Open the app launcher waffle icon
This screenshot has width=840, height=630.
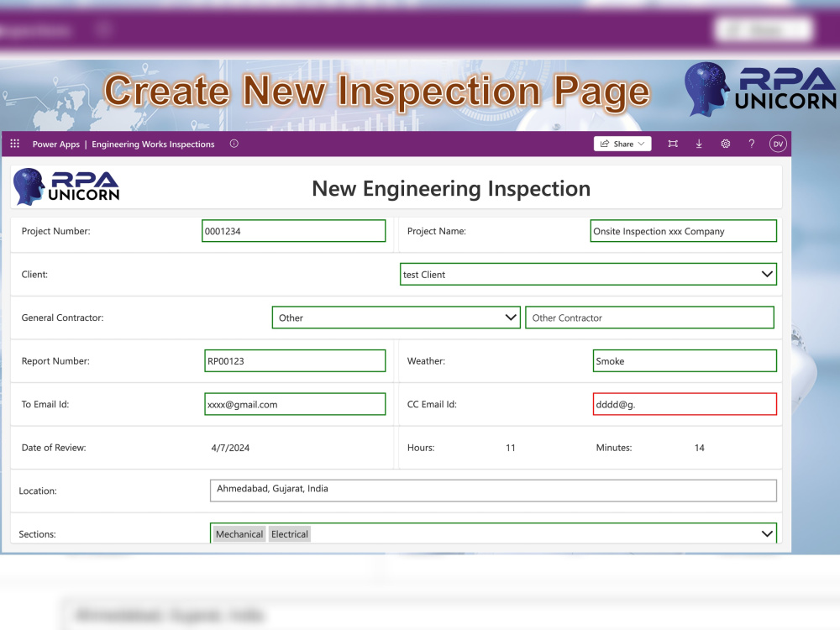[x=15, y=144]
